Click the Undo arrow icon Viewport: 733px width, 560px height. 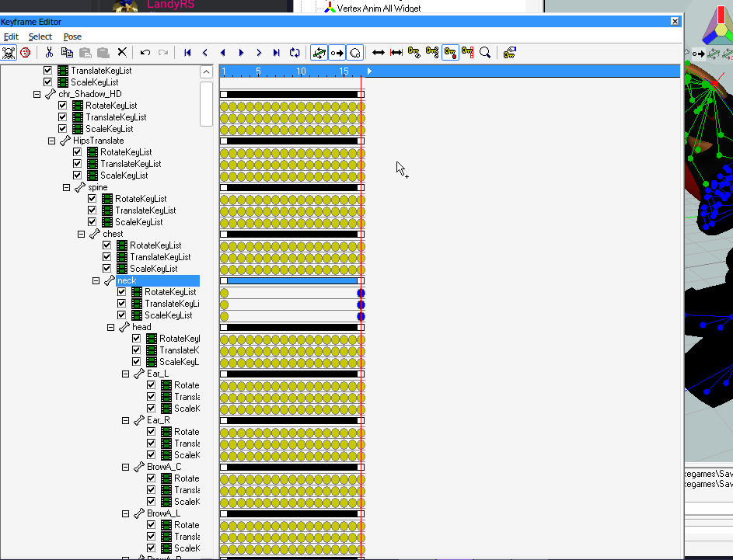[145, 53]
